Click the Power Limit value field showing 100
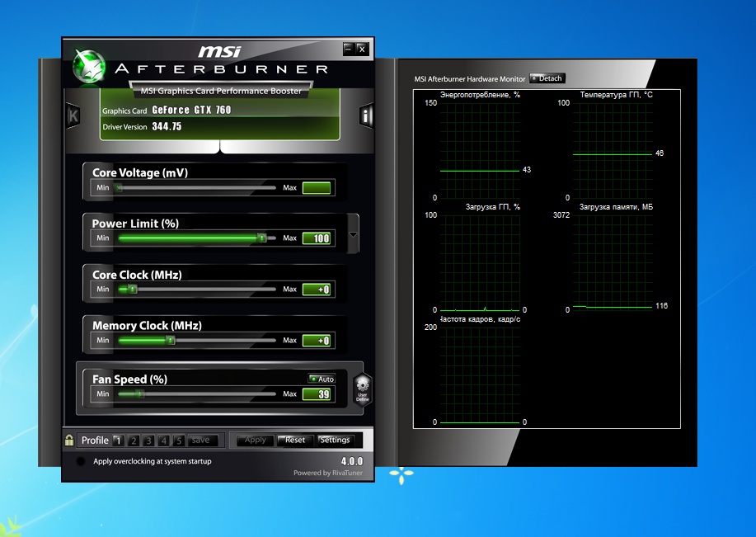756x537 pixels. point(317,238)
